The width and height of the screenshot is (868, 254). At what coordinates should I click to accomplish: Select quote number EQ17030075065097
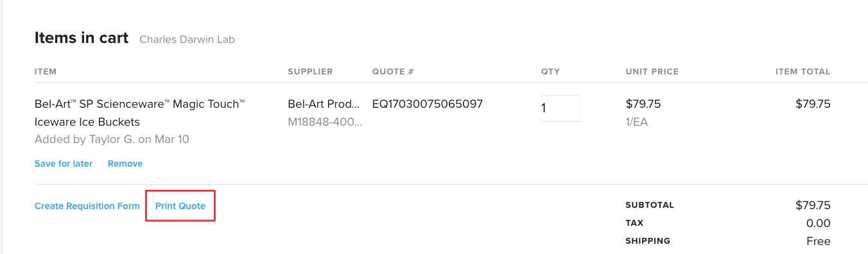(428, 104)
